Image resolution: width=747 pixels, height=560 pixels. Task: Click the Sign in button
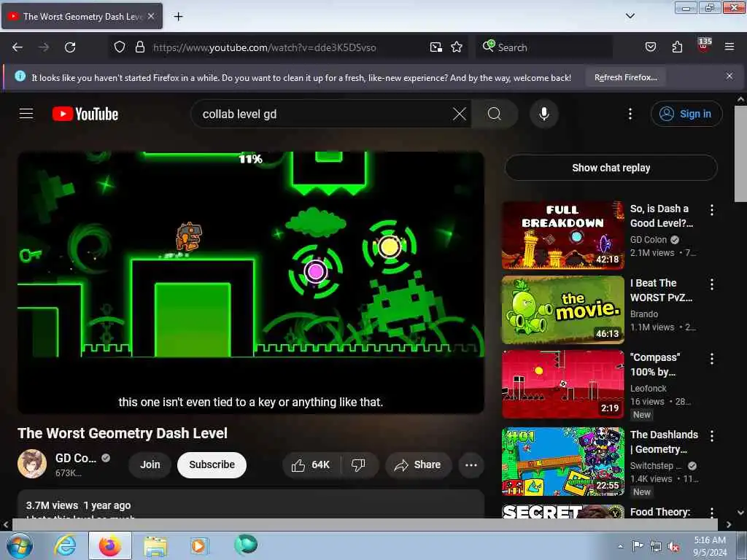coord(686,114)
